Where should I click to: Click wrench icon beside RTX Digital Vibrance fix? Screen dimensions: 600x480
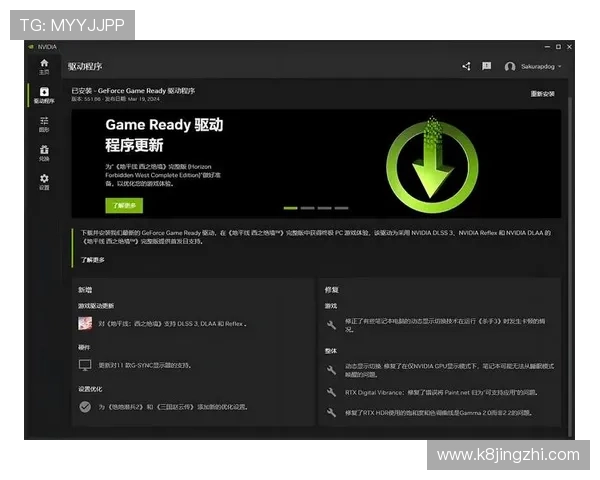331,392
